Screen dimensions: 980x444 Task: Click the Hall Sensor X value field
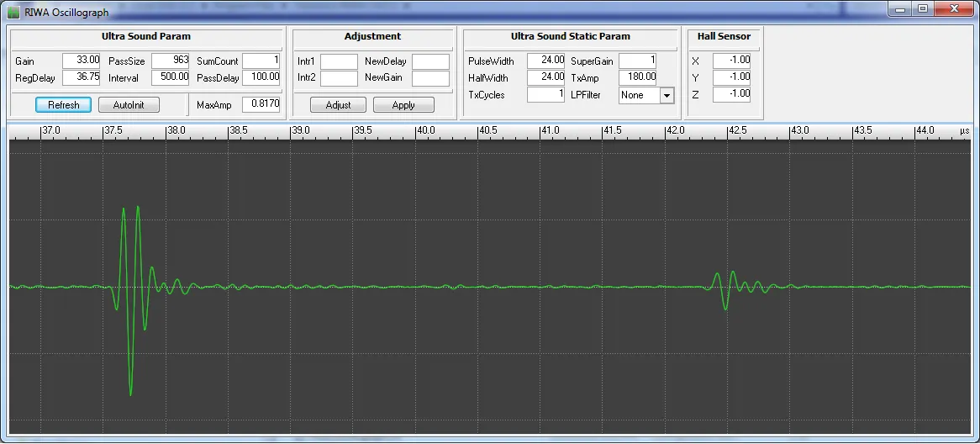[731, 61]
